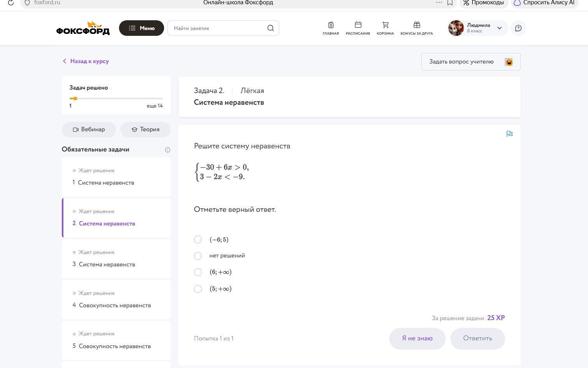The width and height of the screenshot is (588, 368).
Task: Select the (6; +∞) answer option
Action: 198,272
